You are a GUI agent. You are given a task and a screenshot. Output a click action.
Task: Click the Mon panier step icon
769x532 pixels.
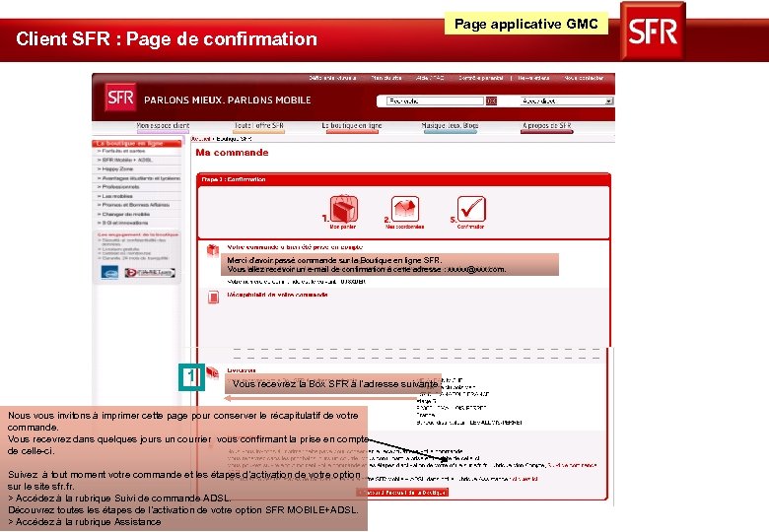(x=344, y=209)
